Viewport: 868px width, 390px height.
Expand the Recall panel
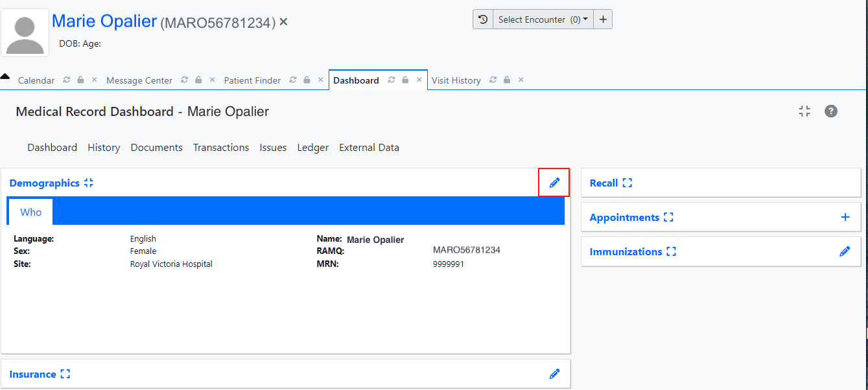pyautogui.click(x=626, y=183)
